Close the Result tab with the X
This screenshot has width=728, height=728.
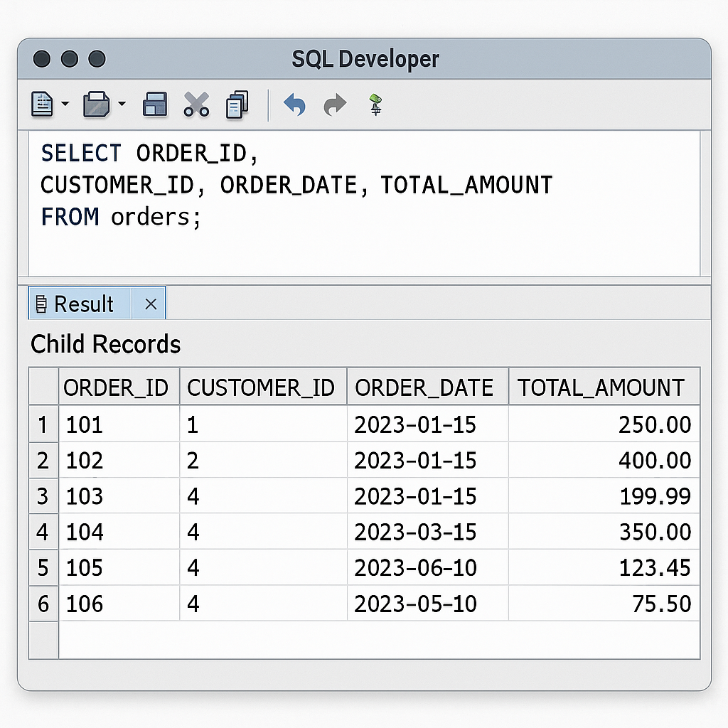coord(149,304)
